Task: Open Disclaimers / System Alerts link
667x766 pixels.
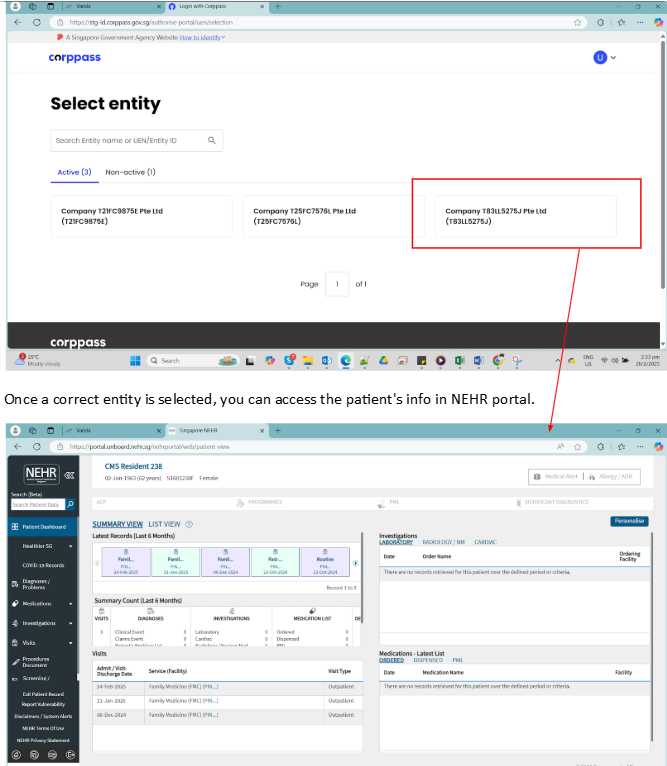Action: pos(43,716)
